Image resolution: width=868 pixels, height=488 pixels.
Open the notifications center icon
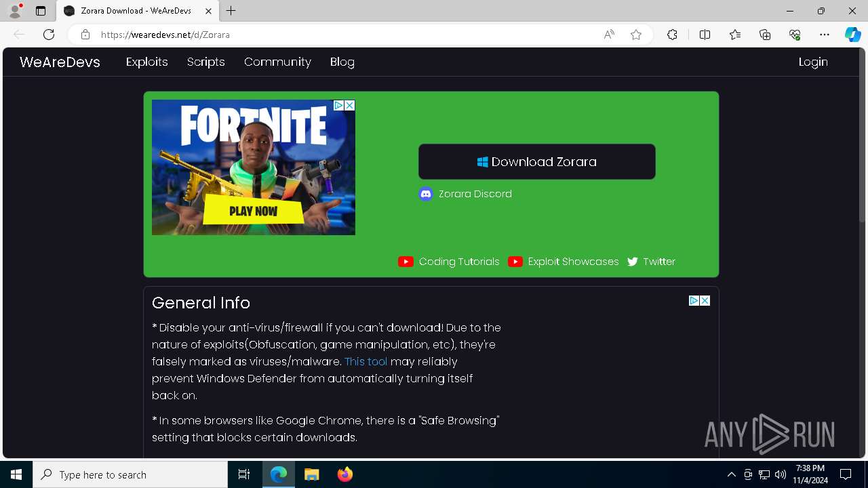click(x=846, y=474)
